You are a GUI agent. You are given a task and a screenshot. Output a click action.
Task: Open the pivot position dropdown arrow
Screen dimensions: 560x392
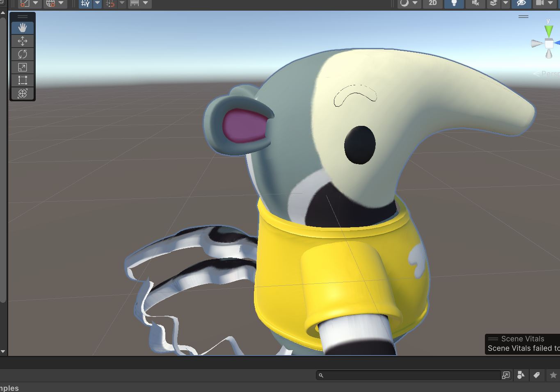point(36,3)
